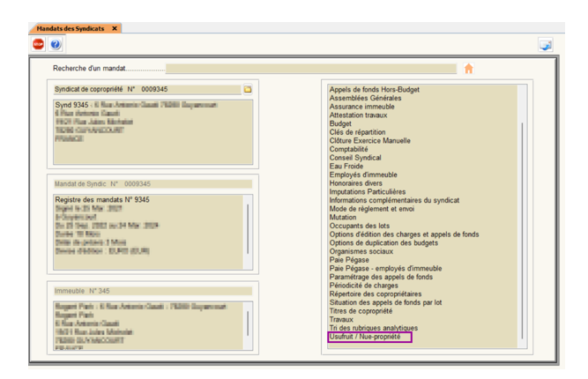This screenshot has height=379, width=588.
Task: Click the red STOP icon
Action: (38, 44)
